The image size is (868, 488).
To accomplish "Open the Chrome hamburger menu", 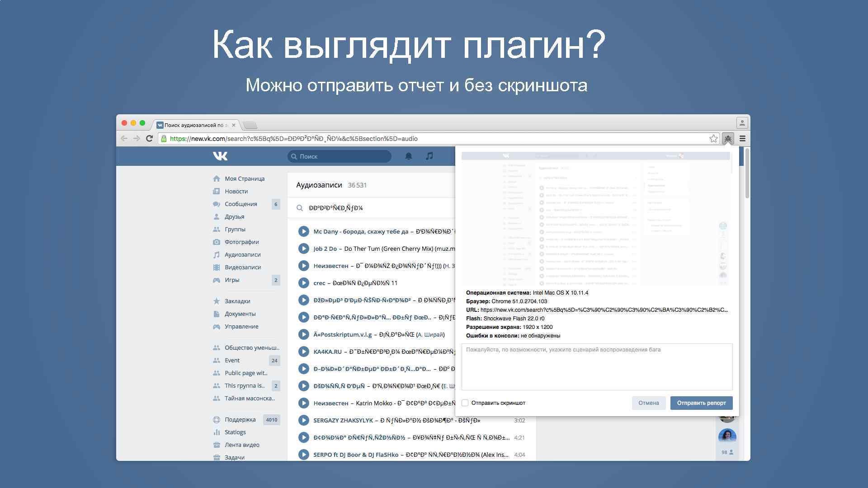I will [742, 139].
